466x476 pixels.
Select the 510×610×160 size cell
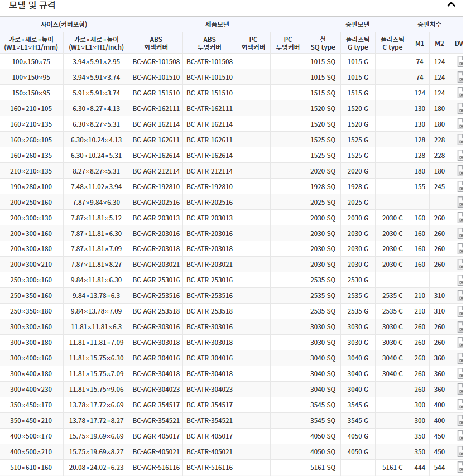[31, 468]
